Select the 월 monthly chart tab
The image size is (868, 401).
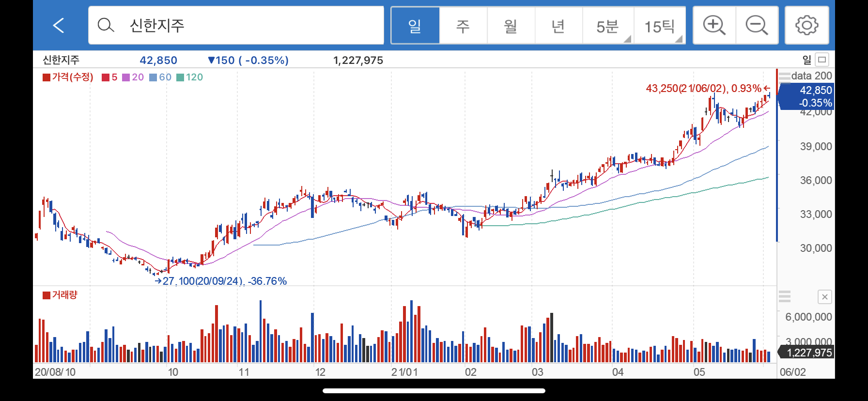(x=511, y=25)
